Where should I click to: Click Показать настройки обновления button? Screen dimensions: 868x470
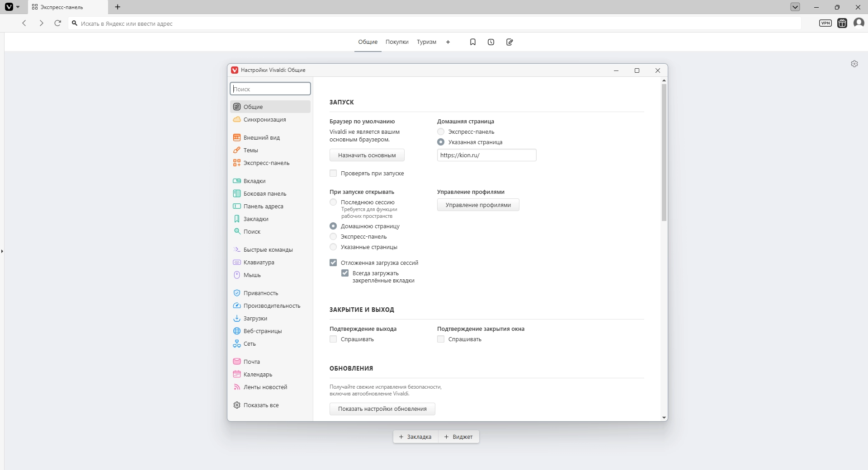pos(382,409)
